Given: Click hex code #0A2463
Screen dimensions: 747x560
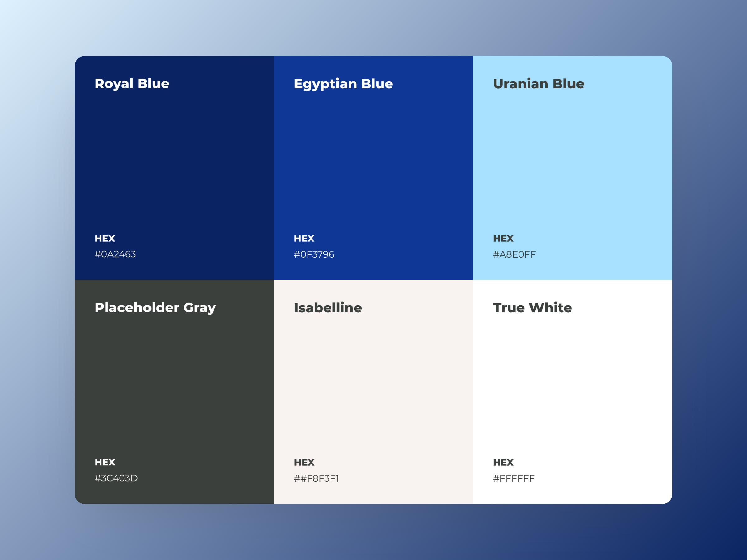Looking at the screenshot, I should pyautogui.click(x=115, y=254).
